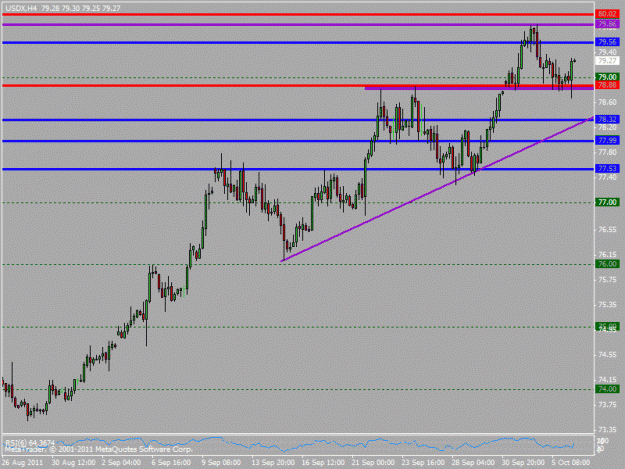Select the red horizontal line at 80.02
The image size is (625, 469).
click(x=298, y=14)
